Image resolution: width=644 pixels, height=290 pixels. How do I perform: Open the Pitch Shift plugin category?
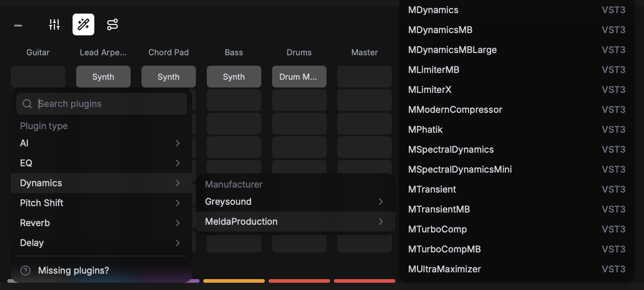pyautogui.click(x=102, y=203)
